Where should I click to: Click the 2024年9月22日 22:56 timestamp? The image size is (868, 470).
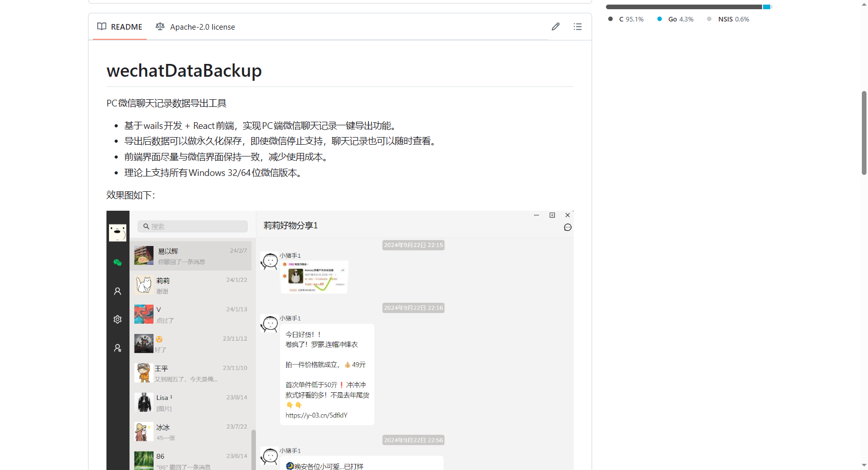tap(414, 440)
